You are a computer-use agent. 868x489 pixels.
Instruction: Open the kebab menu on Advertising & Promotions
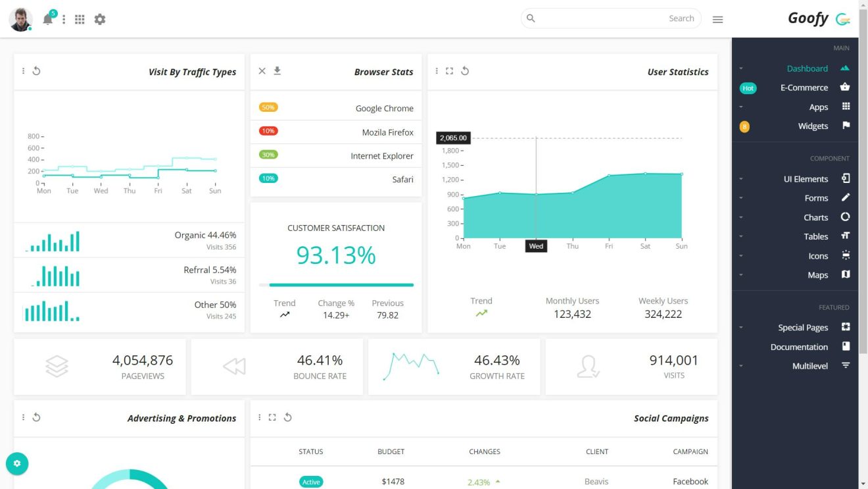[x=23, y=417]
